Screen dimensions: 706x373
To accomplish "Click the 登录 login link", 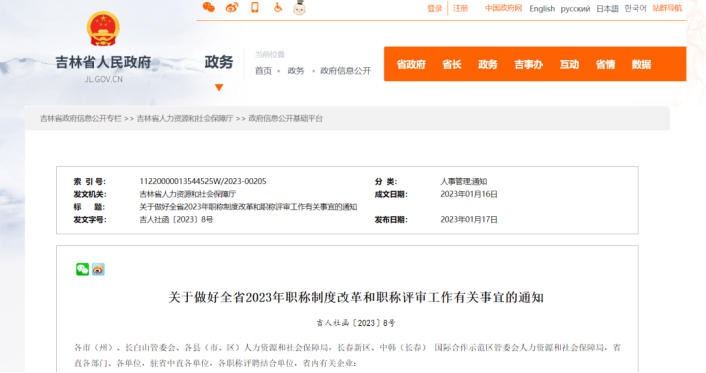I will (434, 9).
